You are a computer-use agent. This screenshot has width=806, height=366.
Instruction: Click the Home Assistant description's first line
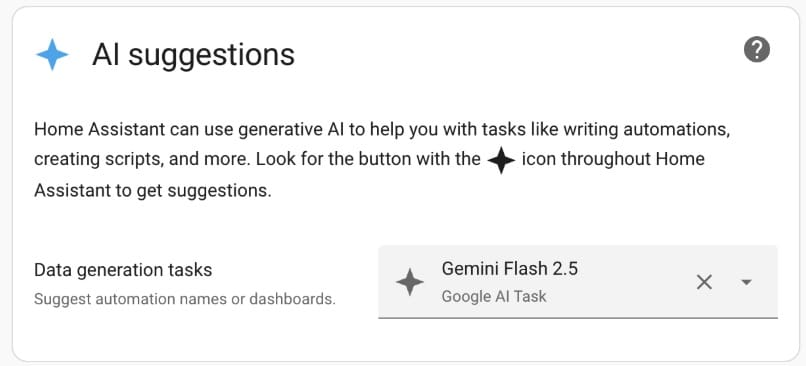[x=382, y=130]
